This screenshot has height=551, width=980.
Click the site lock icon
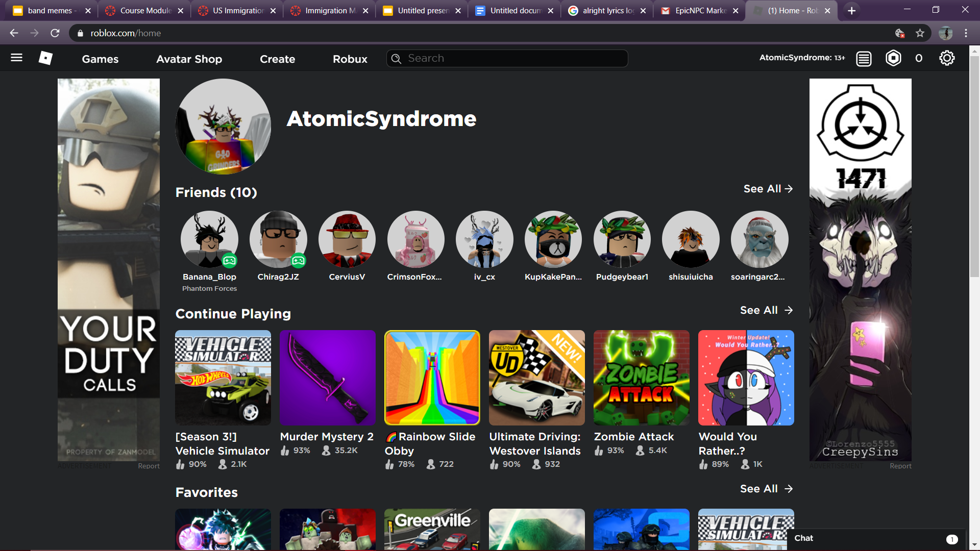80,33
